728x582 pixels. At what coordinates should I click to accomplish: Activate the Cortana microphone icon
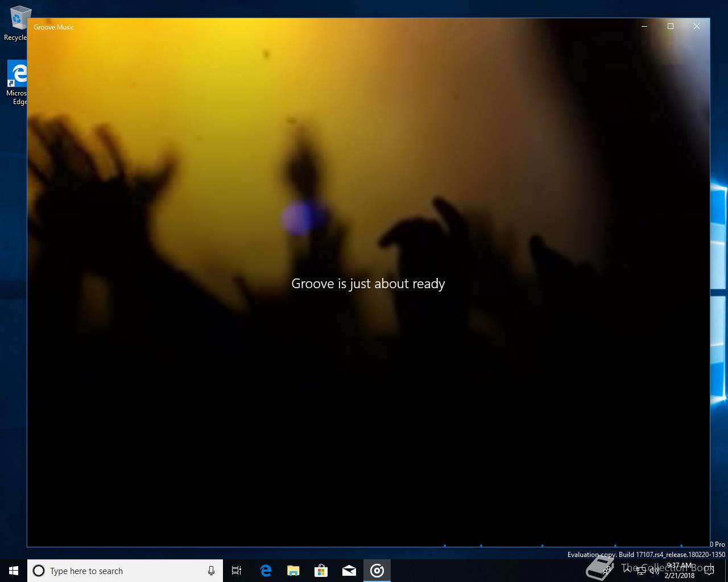click(211, 571)
